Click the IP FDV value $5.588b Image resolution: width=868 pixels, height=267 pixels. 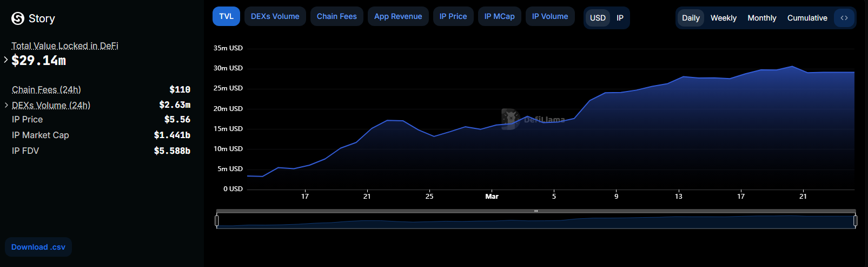coord(172,151)
